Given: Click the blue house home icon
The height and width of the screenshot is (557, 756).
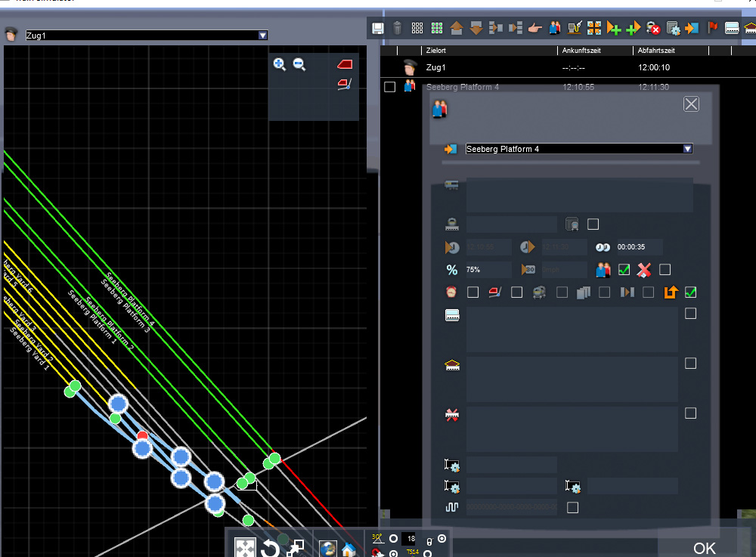Looking at the screenshot, I should [x=349, y=549].
